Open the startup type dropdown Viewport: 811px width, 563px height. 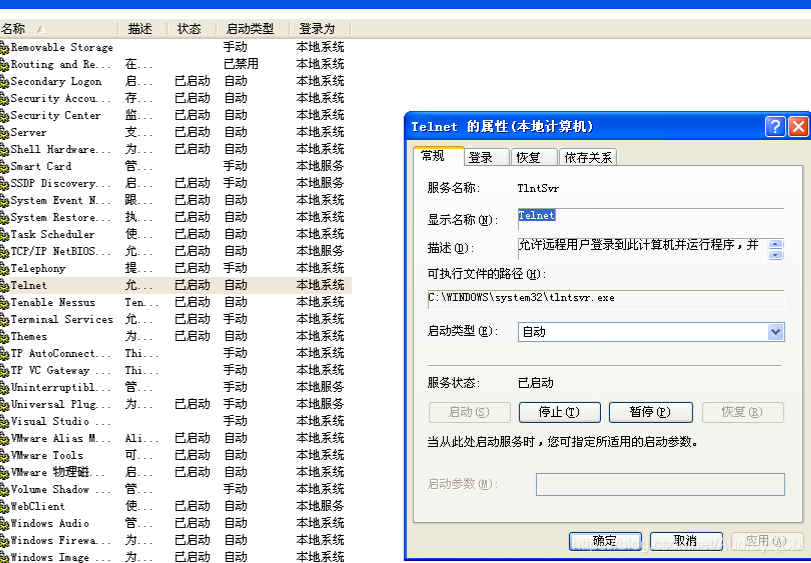pyautogui.click(x=775, y=332)
